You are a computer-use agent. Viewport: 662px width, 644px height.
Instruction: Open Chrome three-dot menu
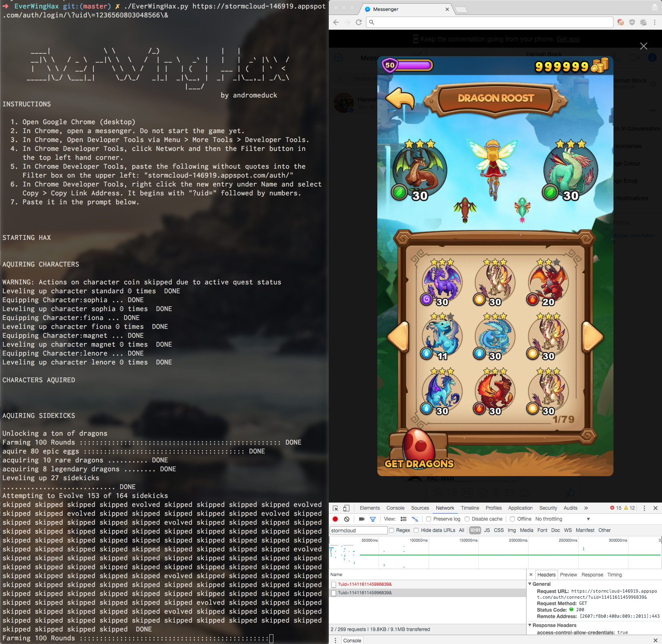654,22
